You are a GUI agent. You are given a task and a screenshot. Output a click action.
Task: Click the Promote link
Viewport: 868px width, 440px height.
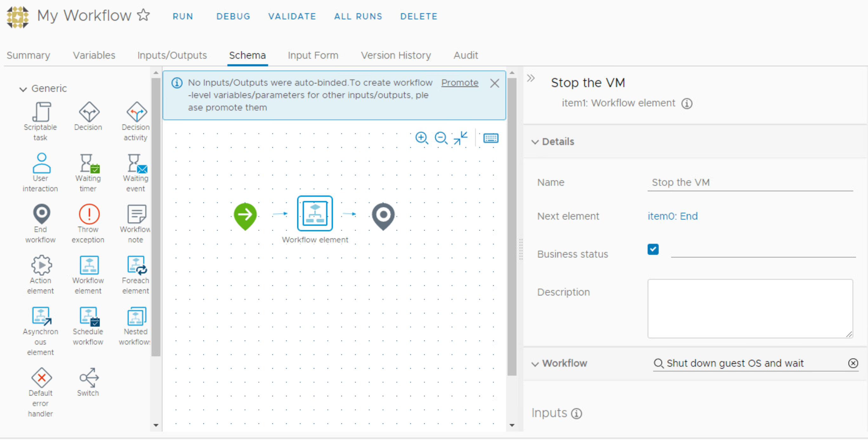pos(460,83)
